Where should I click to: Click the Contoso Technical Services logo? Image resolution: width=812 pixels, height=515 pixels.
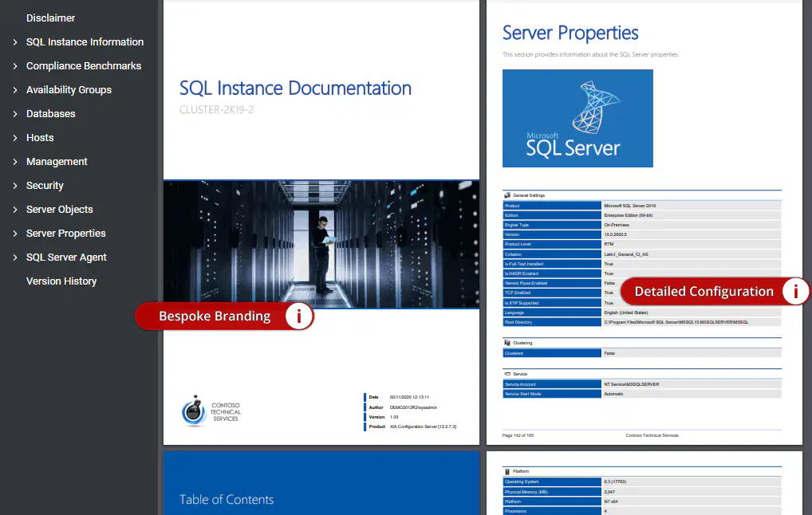(211, 412)
